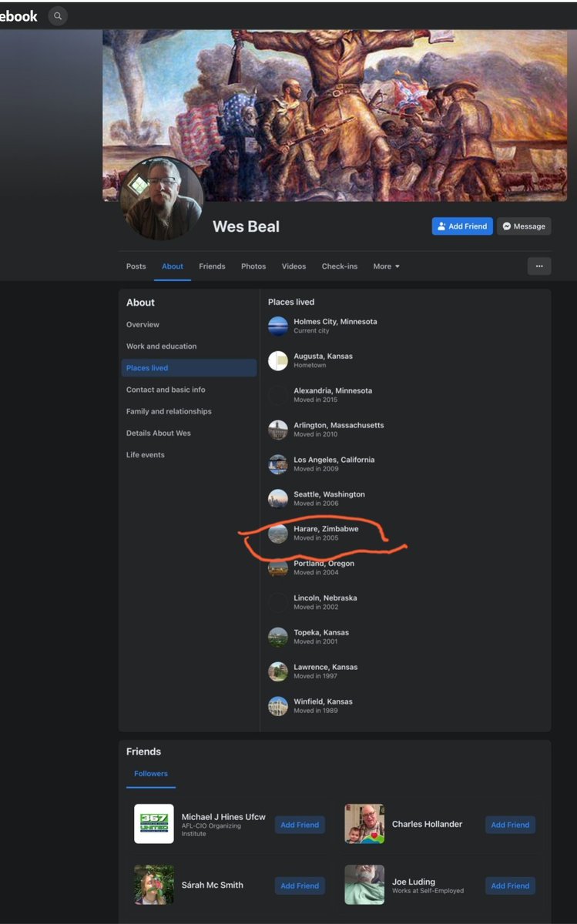
Task: Click the Friends section heading
Action: click(143, 752)
